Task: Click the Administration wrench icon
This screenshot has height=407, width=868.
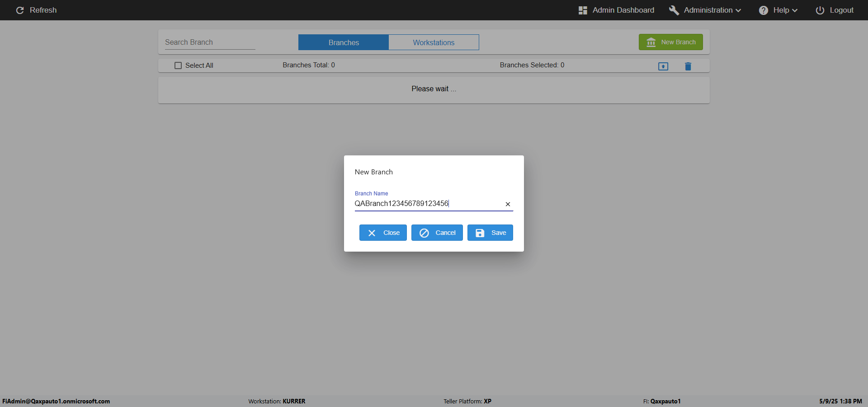Action: coord(674,10)
